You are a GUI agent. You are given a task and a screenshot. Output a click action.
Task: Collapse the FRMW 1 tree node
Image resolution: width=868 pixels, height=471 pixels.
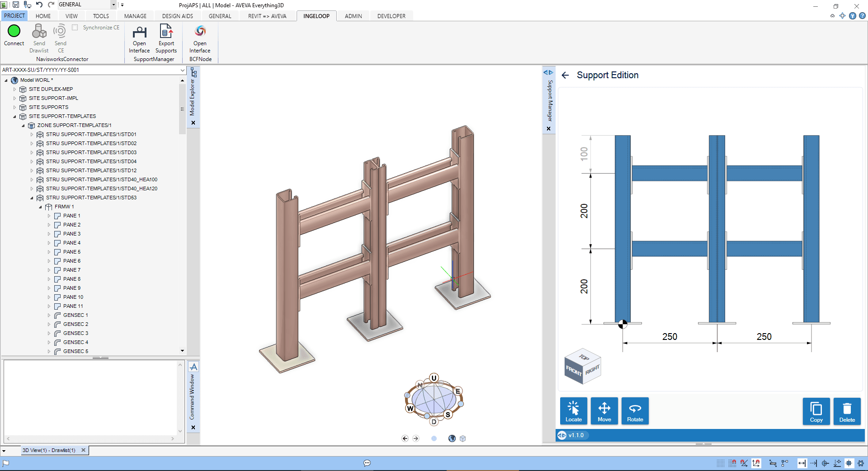point(40,207)
